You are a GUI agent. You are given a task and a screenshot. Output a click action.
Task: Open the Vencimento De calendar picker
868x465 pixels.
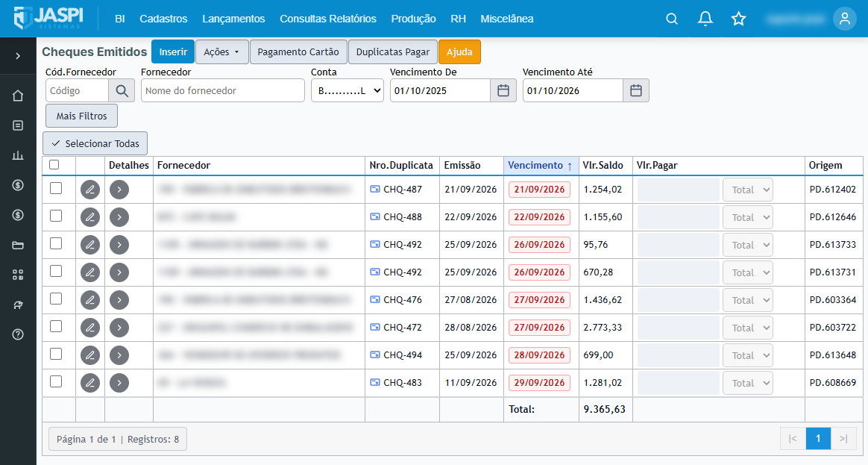503,91
